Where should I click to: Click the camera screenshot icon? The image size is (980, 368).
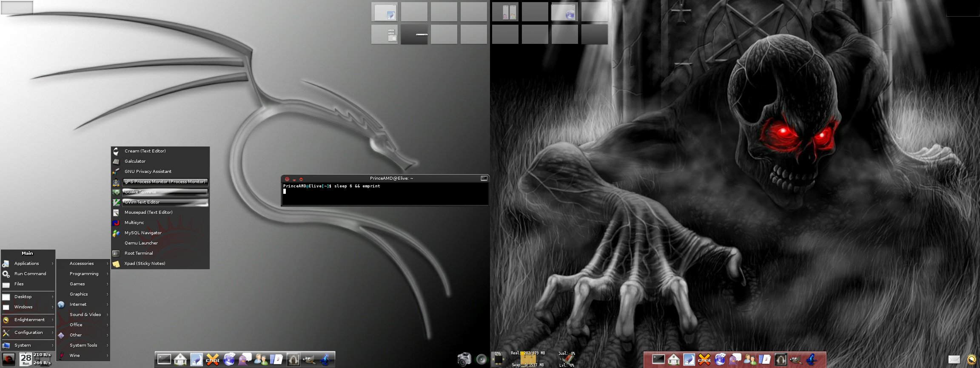tap(464, 359)
